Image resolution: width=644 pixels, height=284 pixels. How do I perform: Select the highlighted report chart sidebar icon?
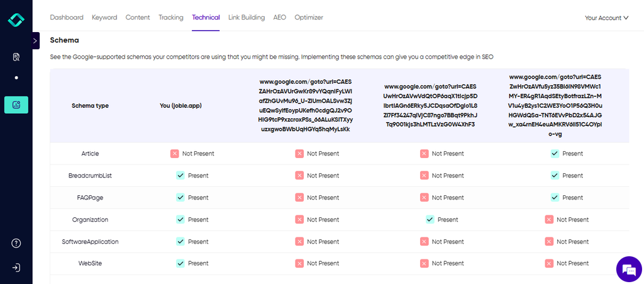point(16,105)
